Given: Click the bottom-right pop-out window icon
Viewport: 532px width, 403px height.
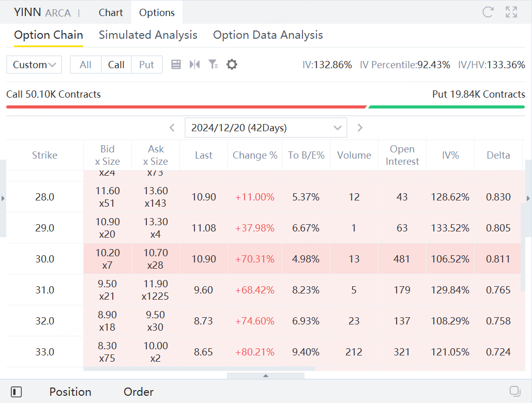Looking at the screenshot, I should [514, 391].
